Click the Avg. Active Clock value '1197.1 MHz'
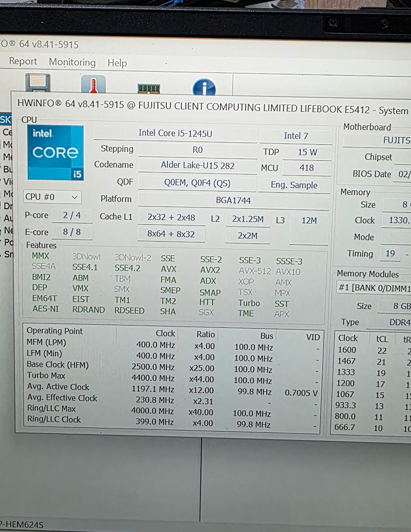Viewport: 411px width, 532px height. (x=153, y=389)
